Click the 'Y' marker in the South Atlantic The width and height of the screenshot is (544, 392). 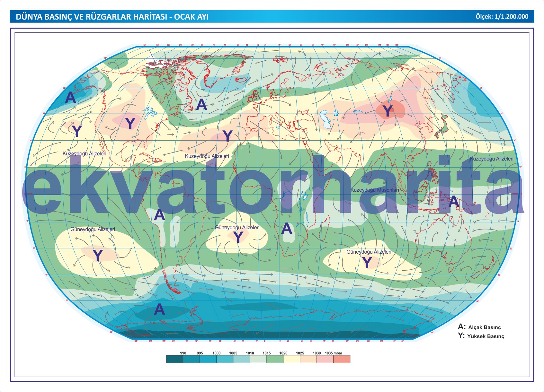[x=238, y=237]
